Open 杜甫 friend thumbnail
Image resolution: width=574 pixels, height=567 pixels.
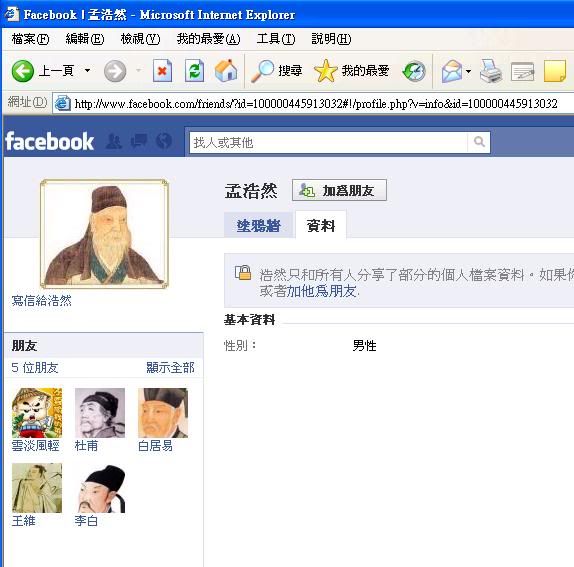click(x=100, y=413)
